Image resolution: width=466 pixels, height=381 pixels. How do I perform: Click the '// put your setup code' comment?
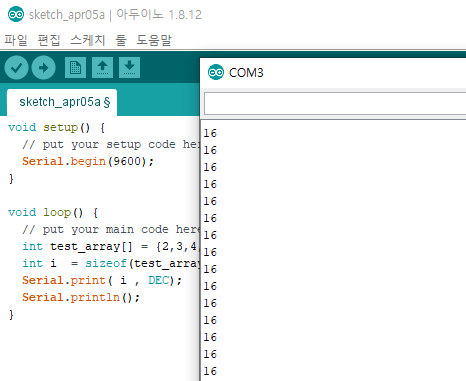click(x=110, y=144)
